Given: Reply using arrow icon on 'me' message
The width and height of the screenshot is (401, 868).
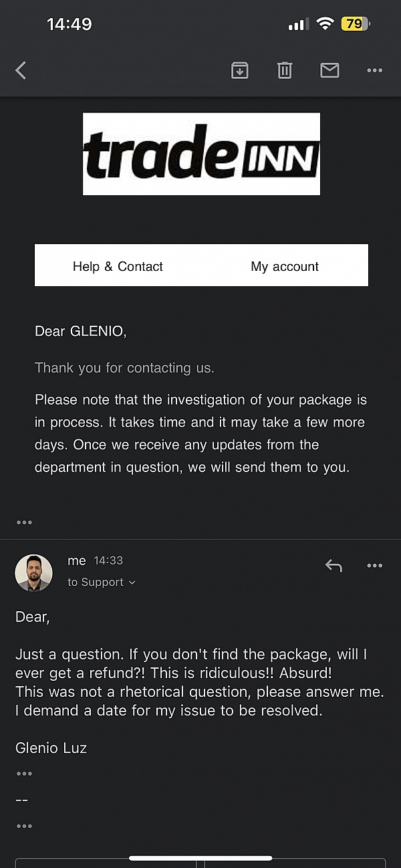Looking at the screenshot, I should point(333,566).
